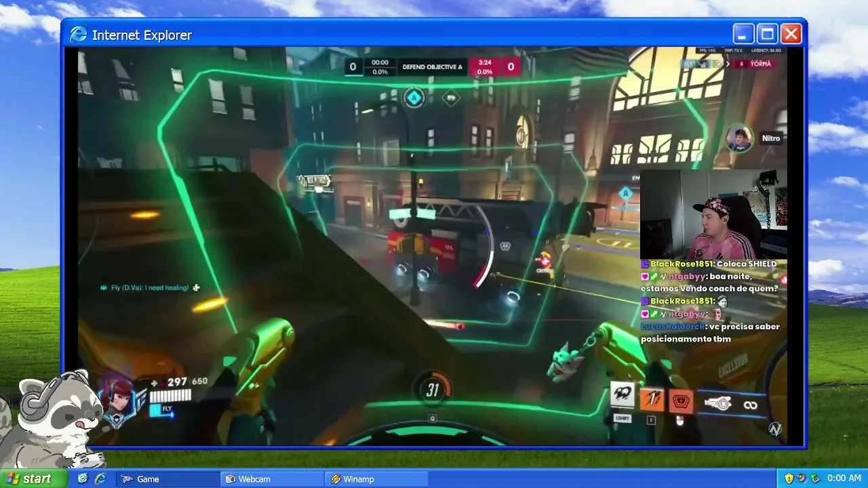Click the E keybind label under missiles
The width and height of the screenshot is (868, 488).
click(652, 420)
